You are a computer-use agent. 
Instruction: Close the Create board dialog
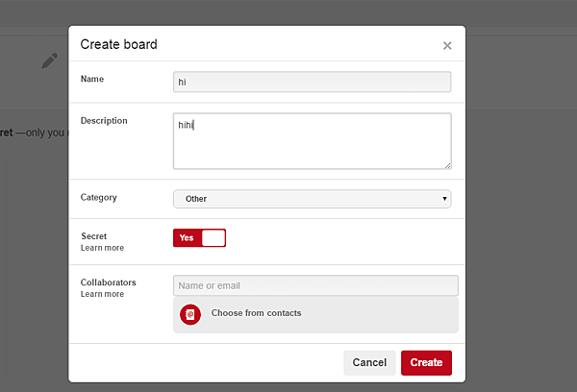click(447, 45)
